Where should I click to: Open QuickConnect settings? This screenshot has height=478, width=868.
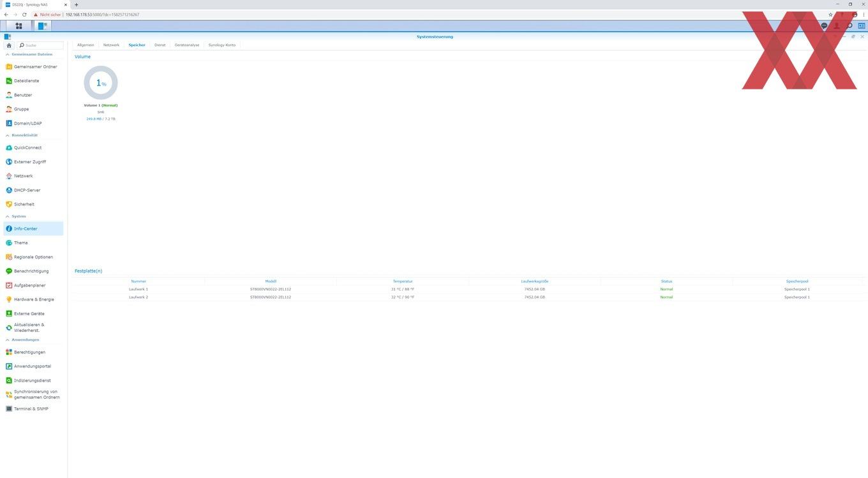(33, 147)
